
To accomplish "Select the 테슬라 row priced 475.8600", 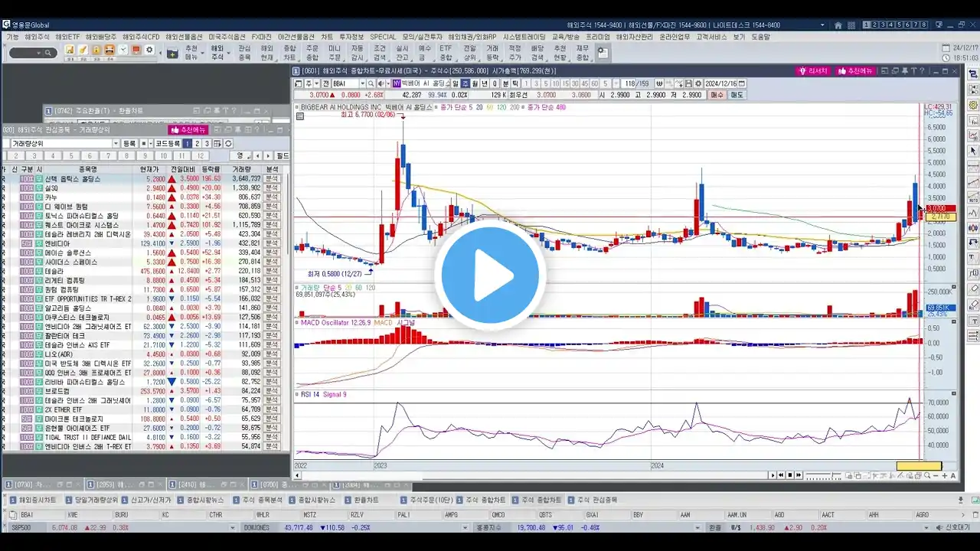I will [143, 271].
